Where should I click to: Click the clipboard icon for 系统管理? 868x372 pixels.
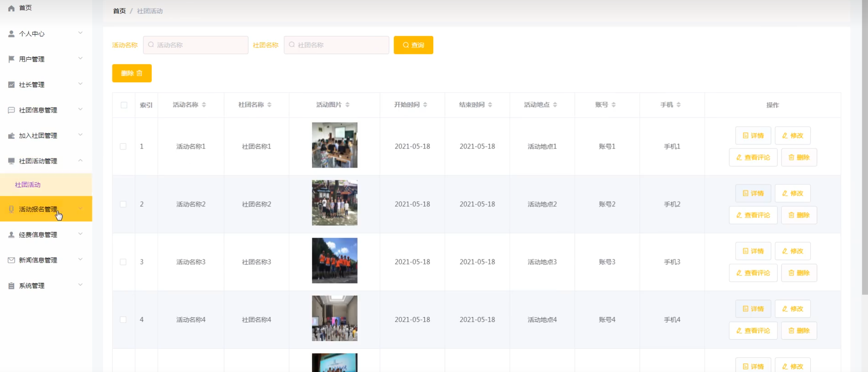pyautogui.click(x=11, y=285)
